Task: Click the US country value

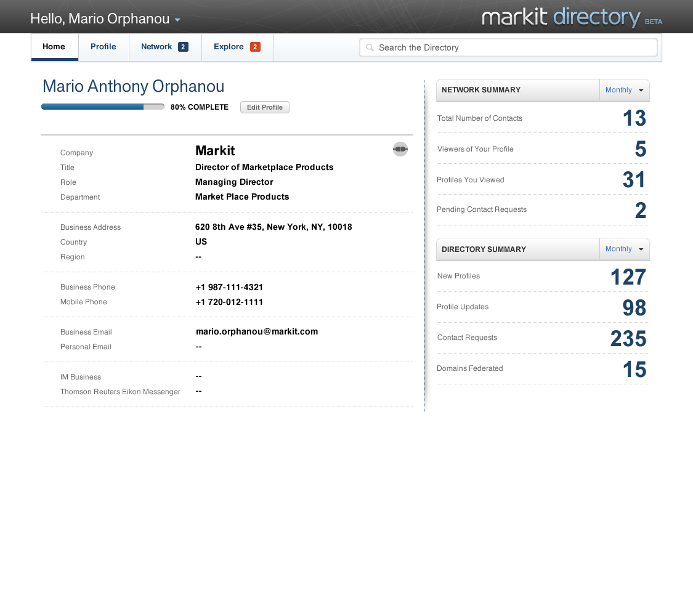Action: 201,241
